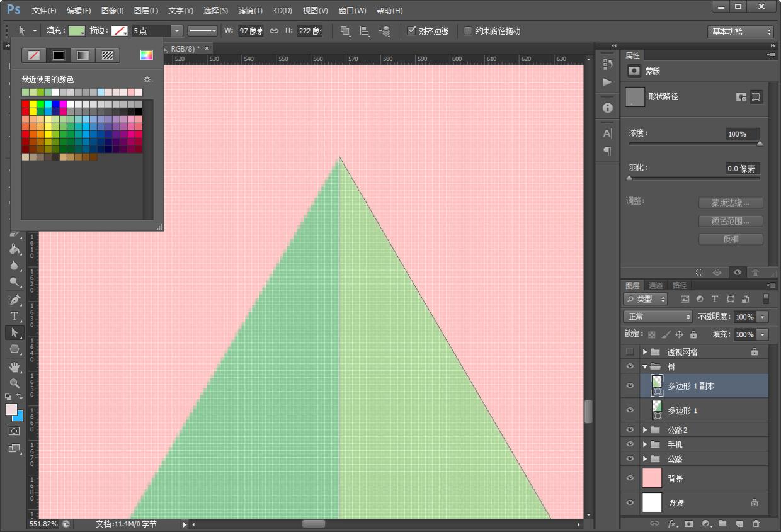The image size is (781, 532).
Task: Click the 反相 button
Action: point(731,239)
